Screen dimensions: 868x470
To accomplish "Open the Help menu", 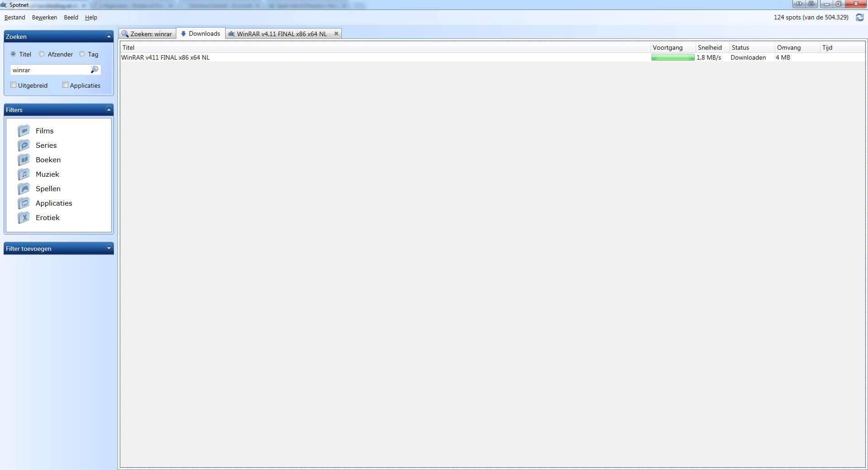I will coord(91,17).
